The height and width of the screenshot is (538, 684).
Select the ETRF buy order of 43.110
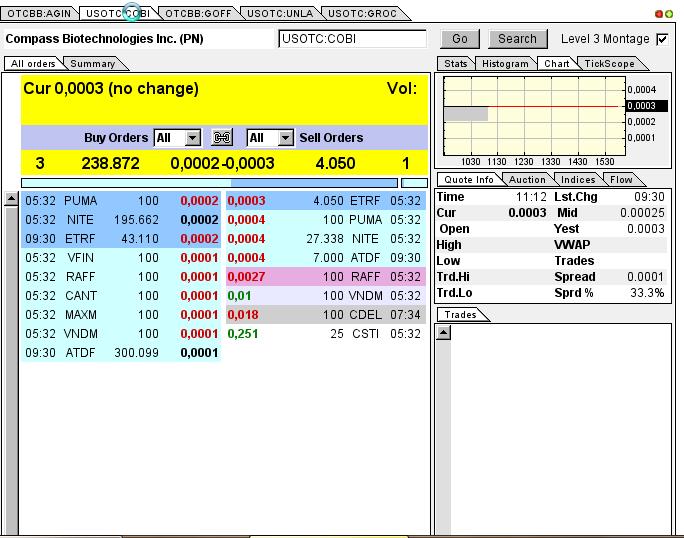[121, 239]
